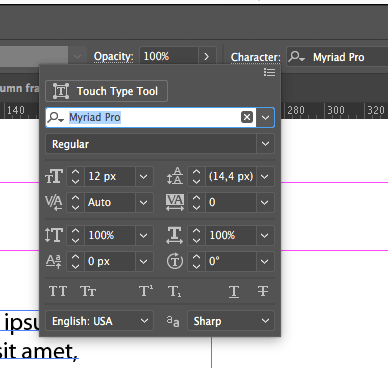Click the control bar font search icon
388x368 pixels.
[296, 57]
